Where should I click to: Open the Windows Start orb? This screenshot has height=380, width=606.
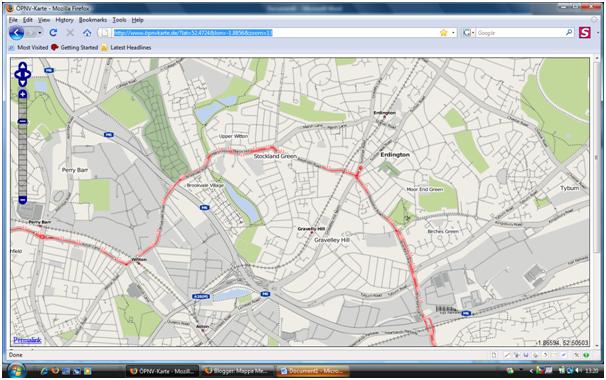(x=16, y=371)
